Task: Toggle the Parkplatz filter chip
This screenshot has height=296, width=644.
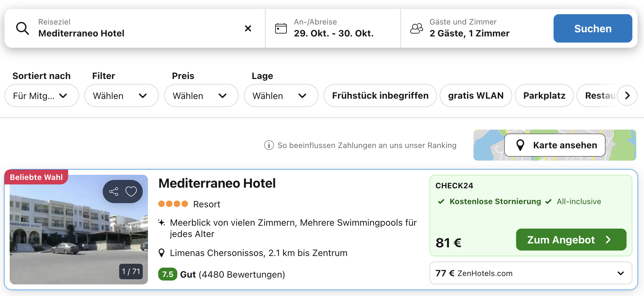Action: tap(544, 96)
